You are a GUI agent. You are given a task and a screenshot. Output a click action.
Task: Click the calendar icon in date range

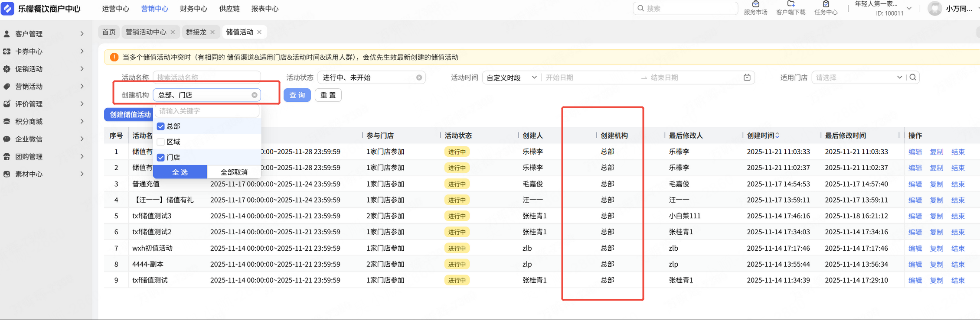[747, 78]
